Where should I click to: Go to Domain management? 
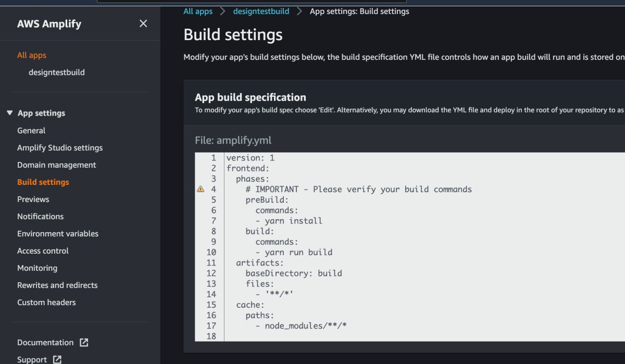coord(57,165)
